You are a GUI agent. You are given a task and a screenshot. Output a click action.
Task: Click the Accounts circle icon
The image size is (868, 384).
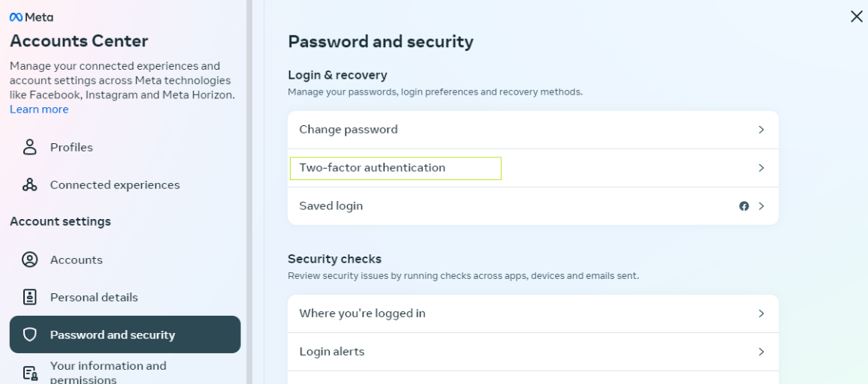click(x=30, y=259)
